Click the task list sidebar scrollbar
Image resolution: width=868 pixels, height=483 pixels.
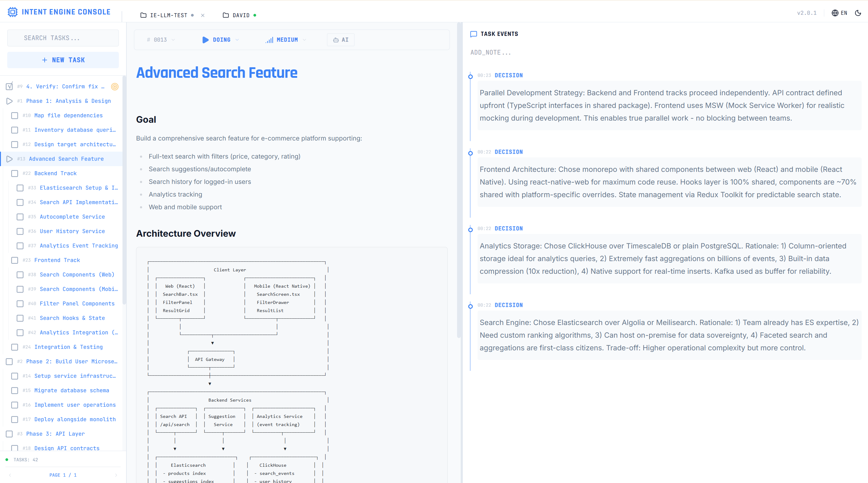click(124, 190)
